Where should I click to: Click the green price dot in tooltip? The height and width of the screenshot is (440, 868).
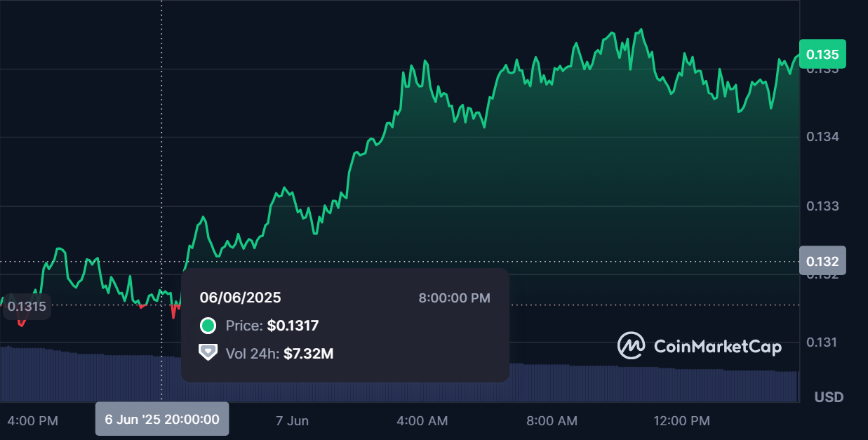[x=208, y=326]
